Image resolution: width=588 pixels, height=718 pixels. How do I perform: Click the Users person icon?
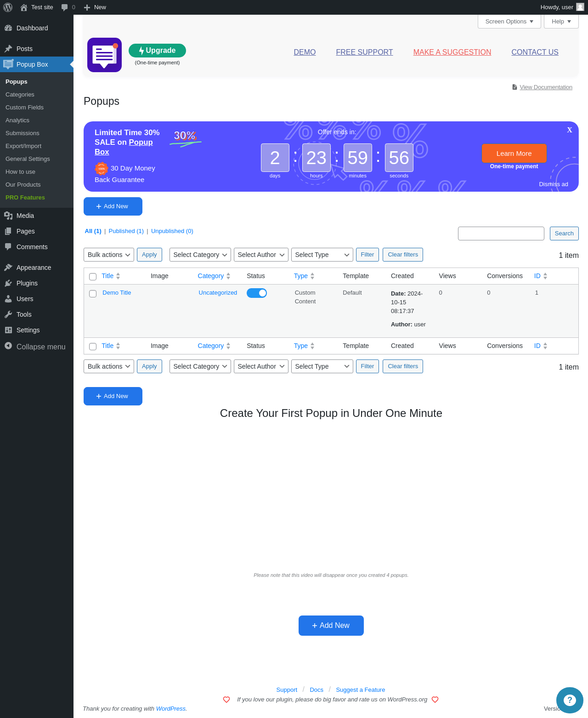coord(8,299)
